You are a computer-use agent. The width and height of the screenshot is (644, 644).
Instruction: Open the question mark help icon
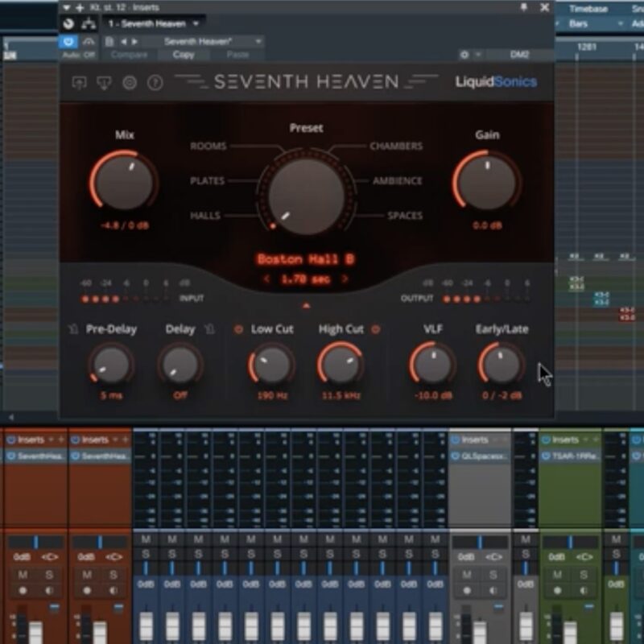pyautogui.click(x=155, y=83)
